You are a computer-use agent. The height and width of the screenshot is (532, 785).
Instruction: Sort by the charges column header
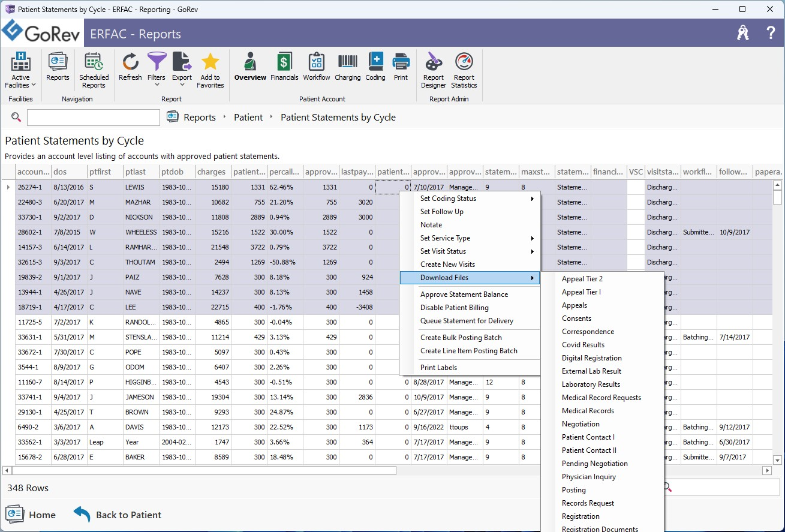[x=213, y=172]
